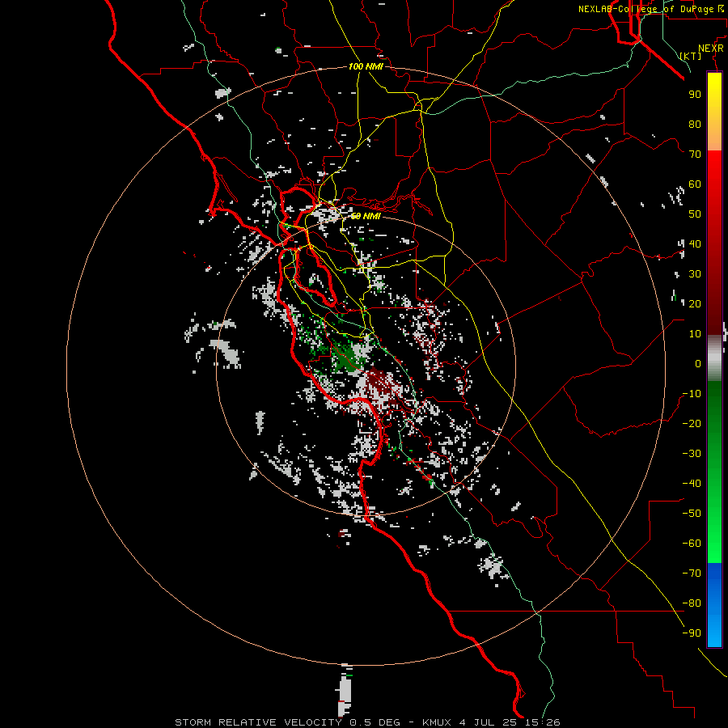The height and width of the screenshot is (728, 728).
Task: Click the -50 value on the velocity scale
Action: tap(692, 514)
